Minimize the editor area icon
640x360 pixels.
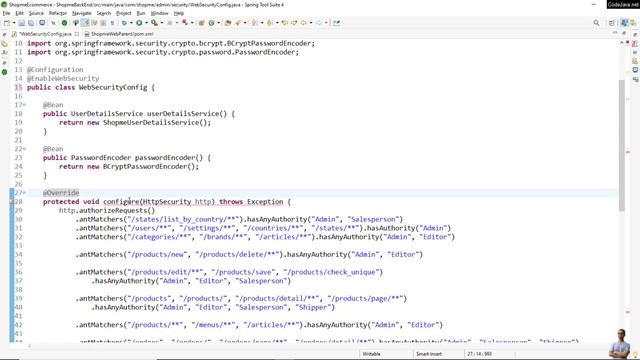tap(615, 33)
